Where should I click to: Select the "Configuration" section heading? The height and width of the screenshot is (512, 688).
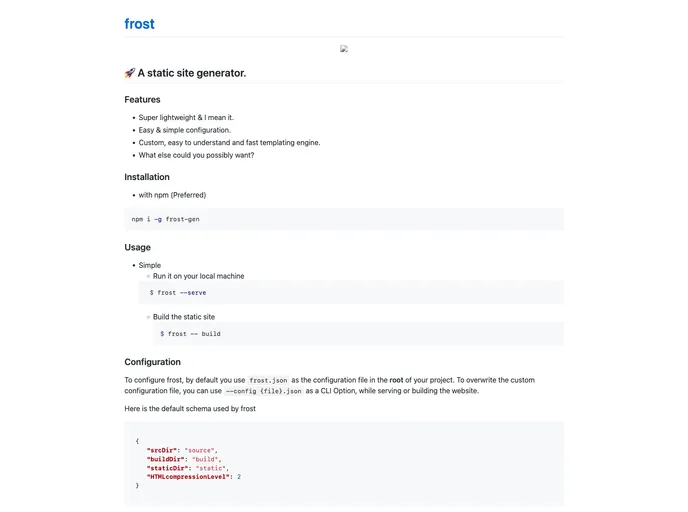pos(153,362)
